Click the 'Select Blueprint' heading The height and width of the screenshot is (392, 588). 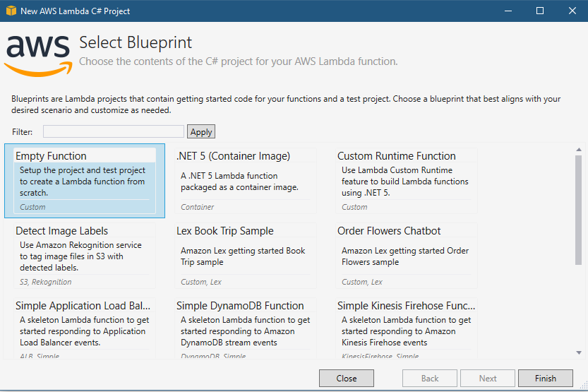[136, 42]
